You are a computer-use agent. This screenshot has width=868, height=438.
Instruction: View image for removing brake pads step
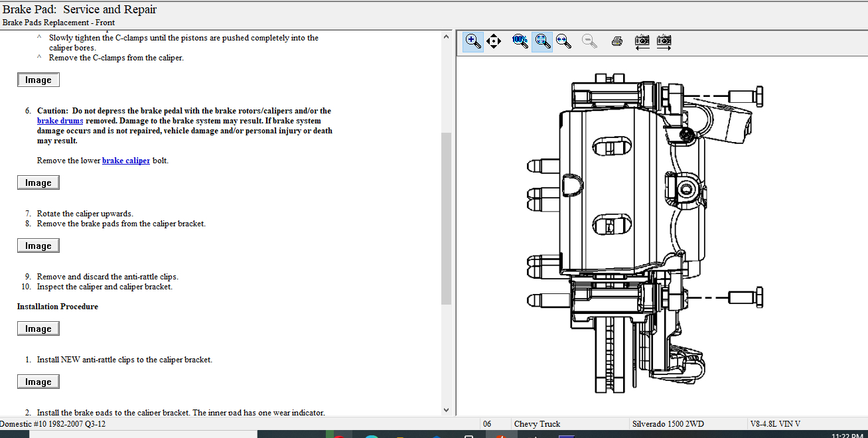(38, 246)
